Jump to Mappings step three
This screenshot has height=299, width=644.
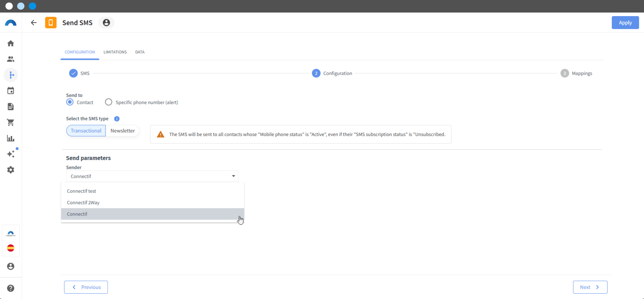[576, 73]
